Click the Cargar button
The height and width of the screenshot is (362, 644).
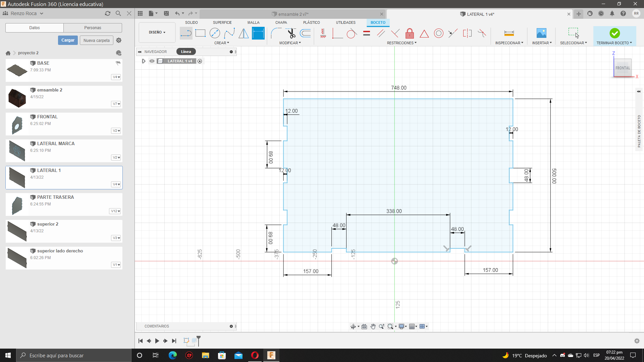click(x=68, y=40)
